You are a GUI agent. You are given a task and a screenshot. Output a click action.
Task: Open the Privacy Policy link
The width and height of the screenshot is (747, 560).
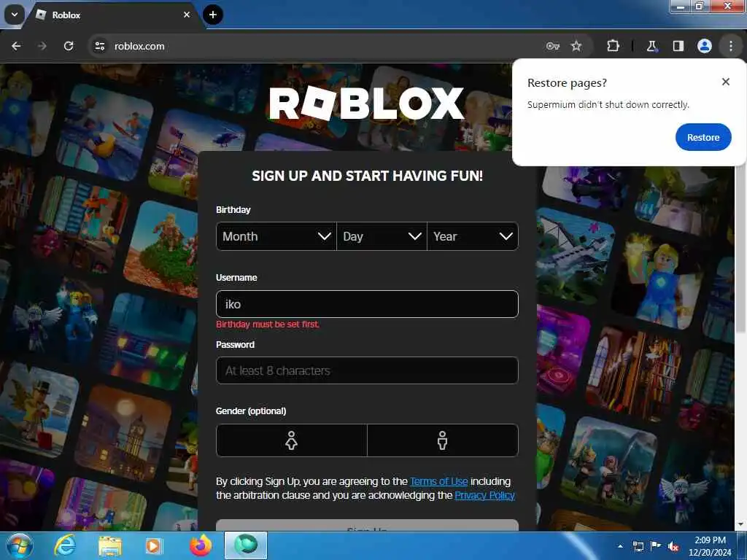tap(484, 495)
